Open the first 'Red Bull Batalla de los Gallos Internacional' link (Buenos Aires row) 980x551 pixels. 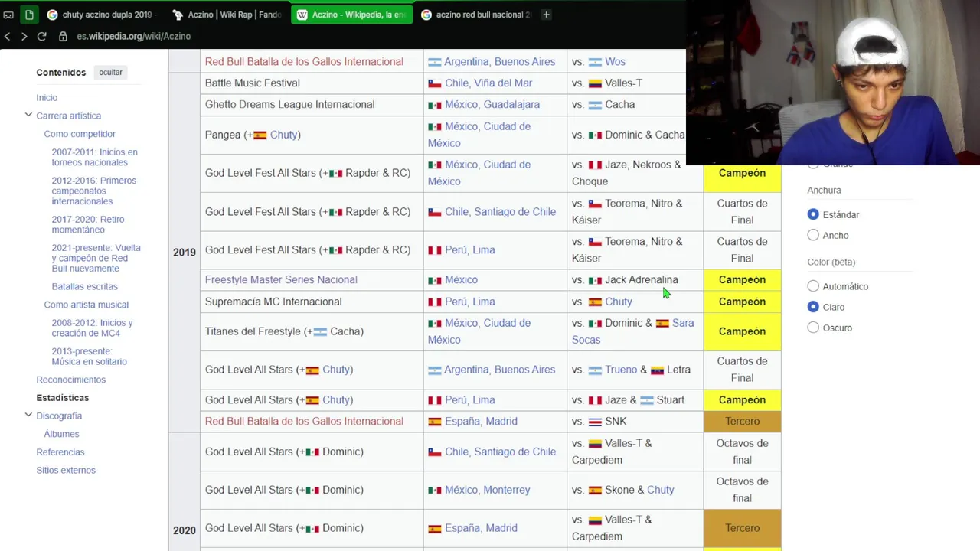coord(304,61)
